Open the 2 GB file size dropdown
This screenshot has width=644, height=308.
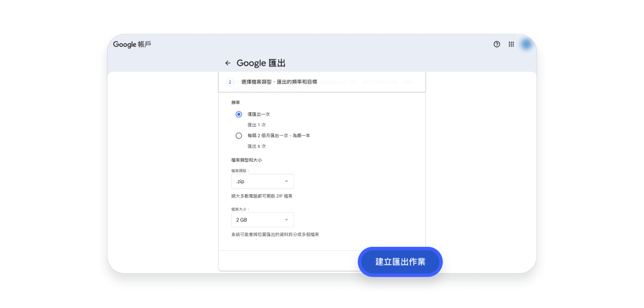point(262,220)
